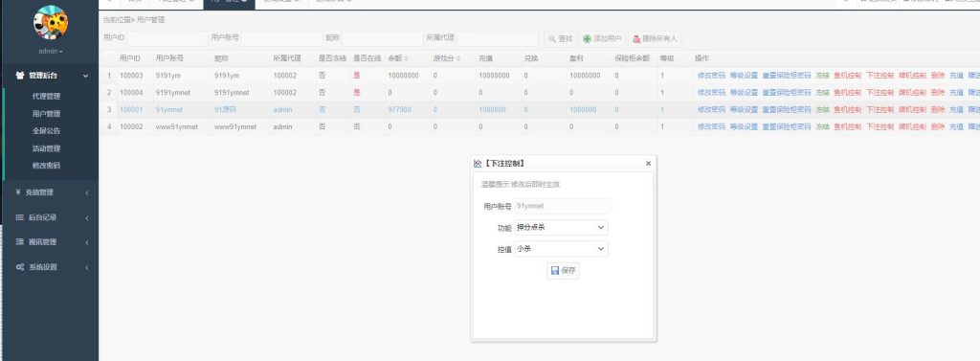Click the disabled 用户账号 field in dialog
This screenshot has width=980, height=361.
tap(562, 207)
